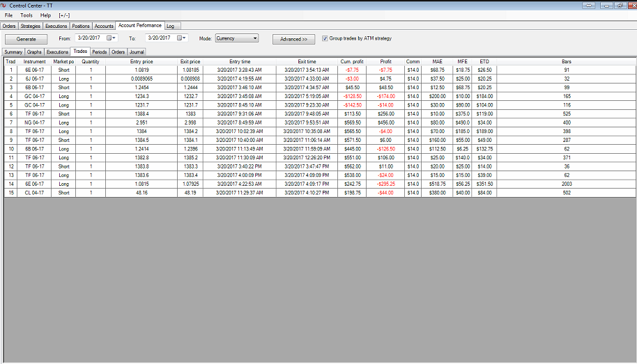Sort by Comm column header
This screenshot has height=364, width=637.
(413, 62)
